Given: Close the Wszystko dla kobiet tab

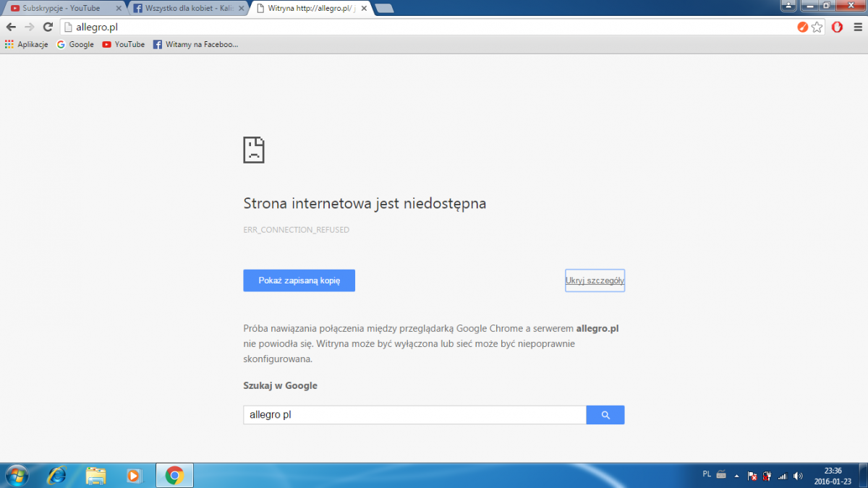Looking at the screenshot, I should pyautogui.click(x=240, y=9).
